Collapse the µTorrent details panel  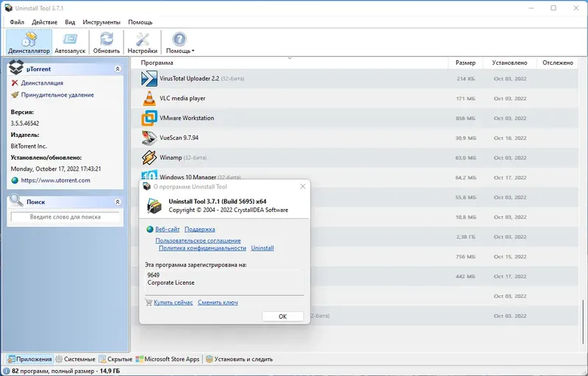(x=118, y=69)
